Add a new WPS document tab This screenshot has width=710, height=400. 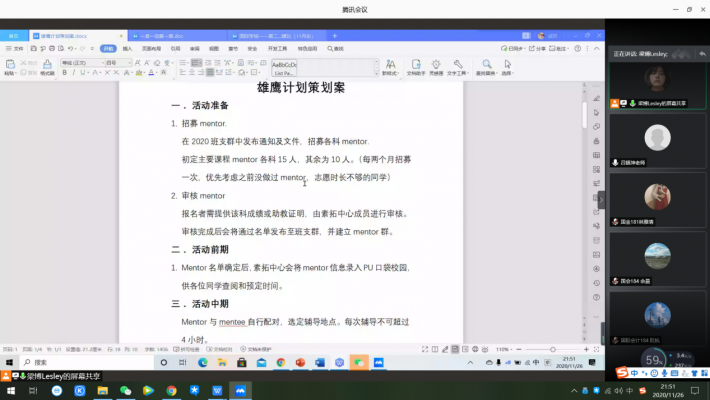pos(335,36)
